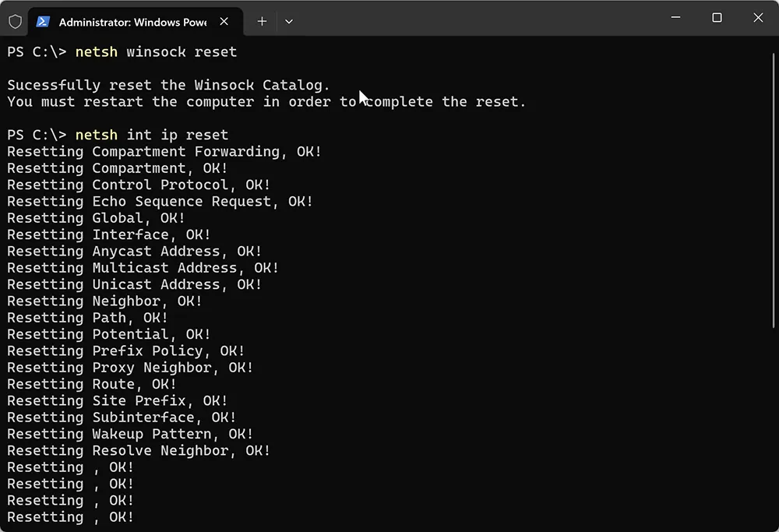Click the Resetting Global, OK! line
The image size is (779, 532).
95,217
